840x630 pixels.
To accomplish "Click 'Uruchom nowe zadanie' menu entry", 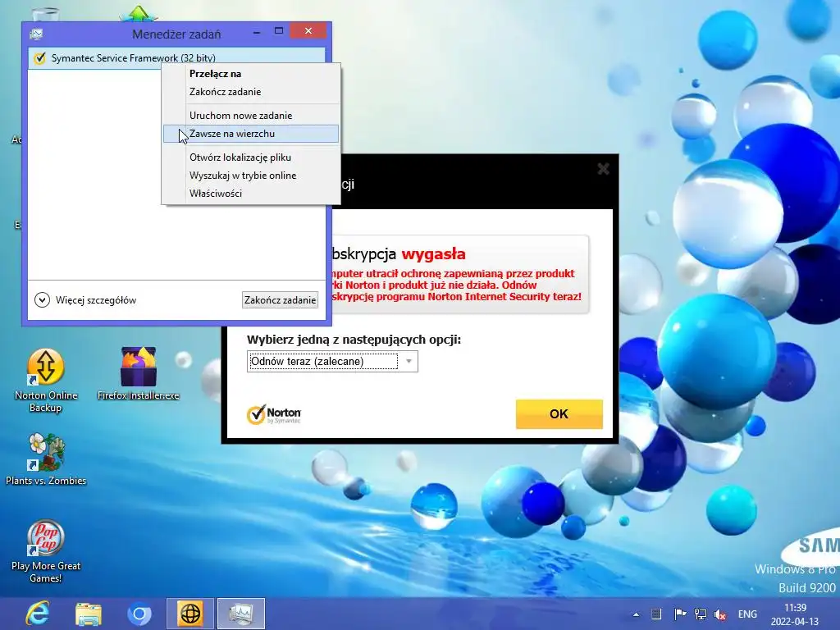I will (x=251, y=115).
